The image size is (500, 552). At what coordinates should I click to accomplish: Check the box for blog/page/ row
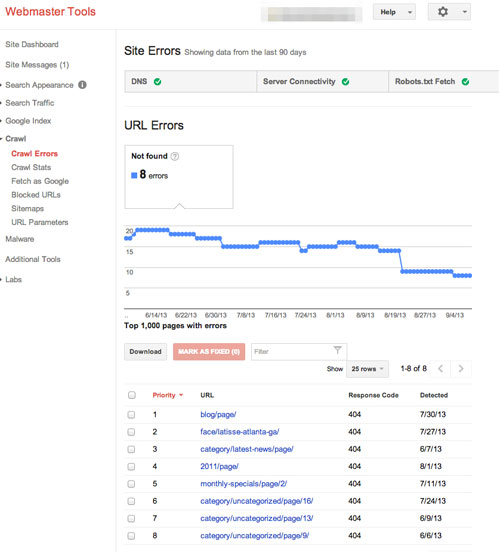[131, 415]
